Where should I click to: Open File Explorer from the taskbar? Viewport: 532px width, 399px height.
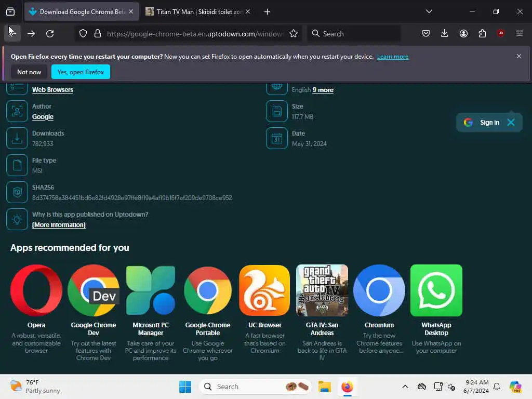(x=324, y=387)
